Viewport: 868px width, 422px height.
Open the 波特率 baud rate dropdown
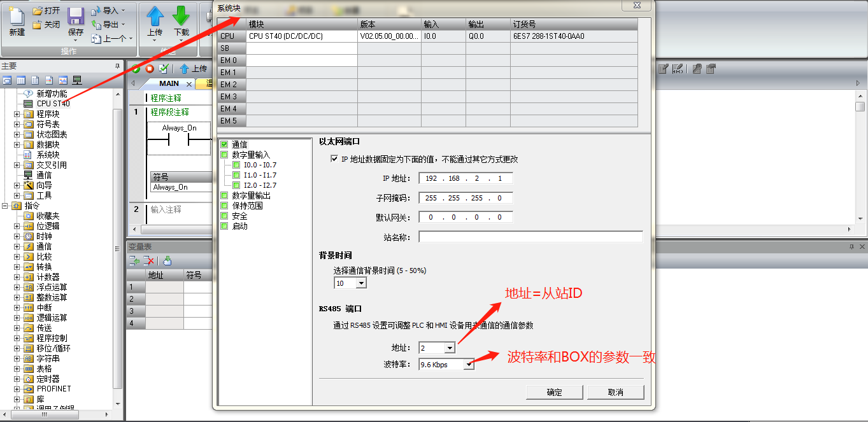pyautogui.click(x=469, y=365)
